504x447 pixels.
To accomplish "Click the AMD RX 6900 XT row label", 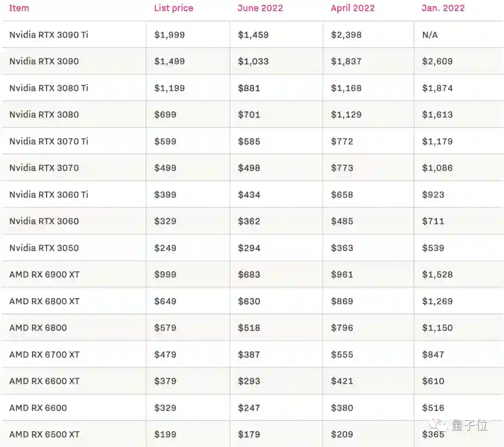I will [44, 274].
